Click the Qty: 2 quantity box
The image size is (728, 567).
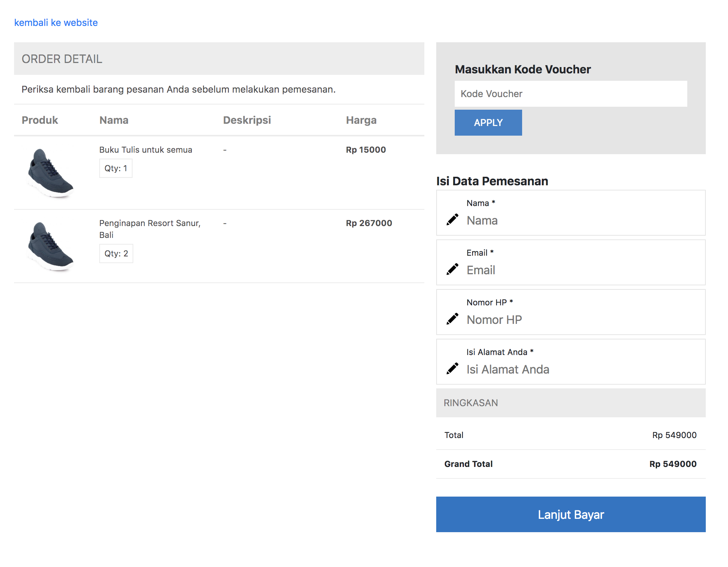[116, 253]
